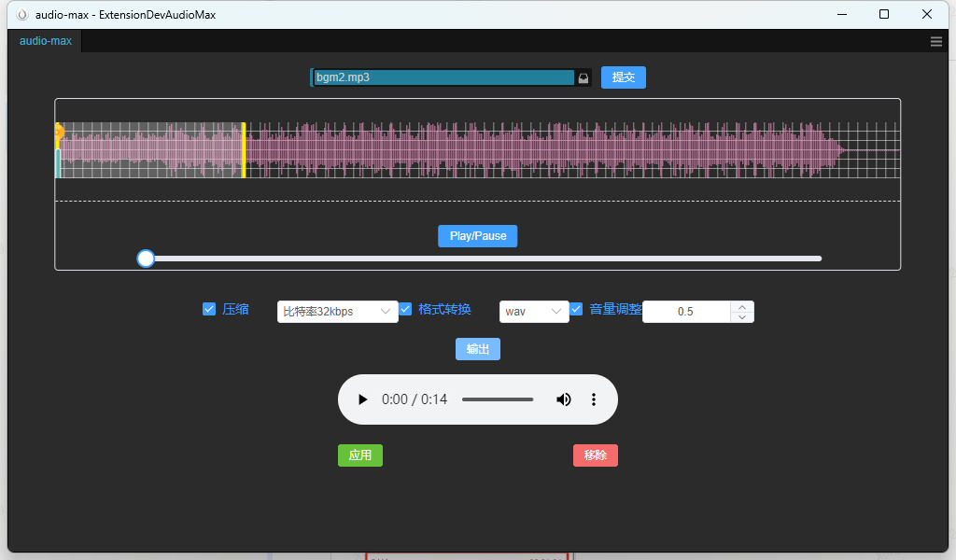Switch to the audio-max tab
Screen dimensions: 956x560
pos(45,41)
